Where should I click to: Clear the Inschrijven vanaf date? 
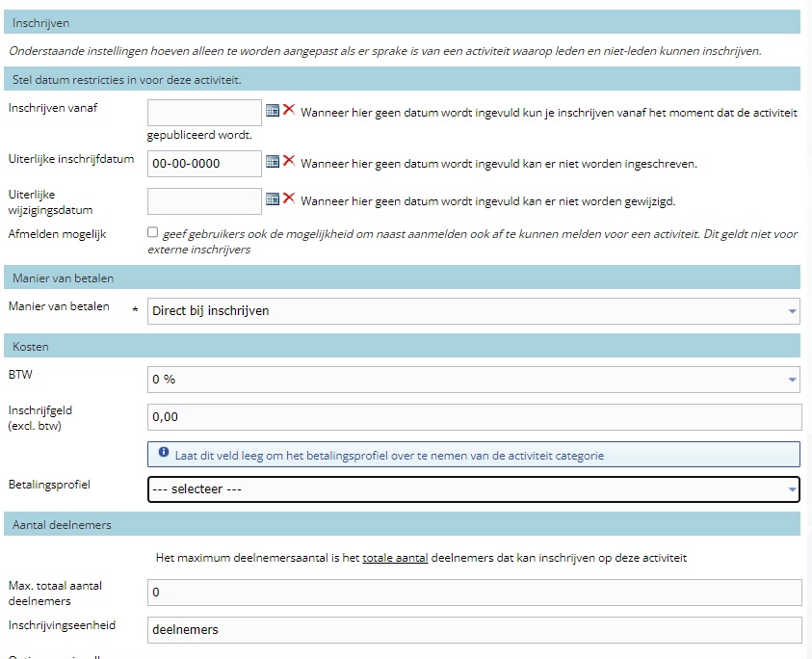click(289, 111)
